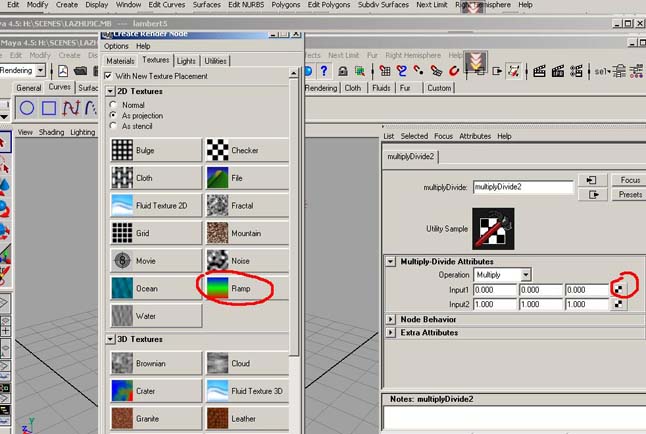Image resolution: width=646 pixels, height=434 pixels.
Task: Click the Utility Sample swatch
Action: [493, 229]
